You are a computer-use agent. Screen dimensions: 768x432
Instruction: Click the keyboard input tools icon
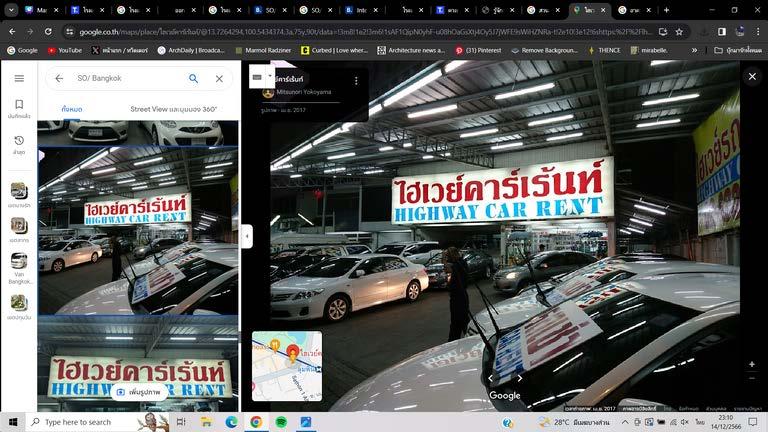tap(257, 77)
